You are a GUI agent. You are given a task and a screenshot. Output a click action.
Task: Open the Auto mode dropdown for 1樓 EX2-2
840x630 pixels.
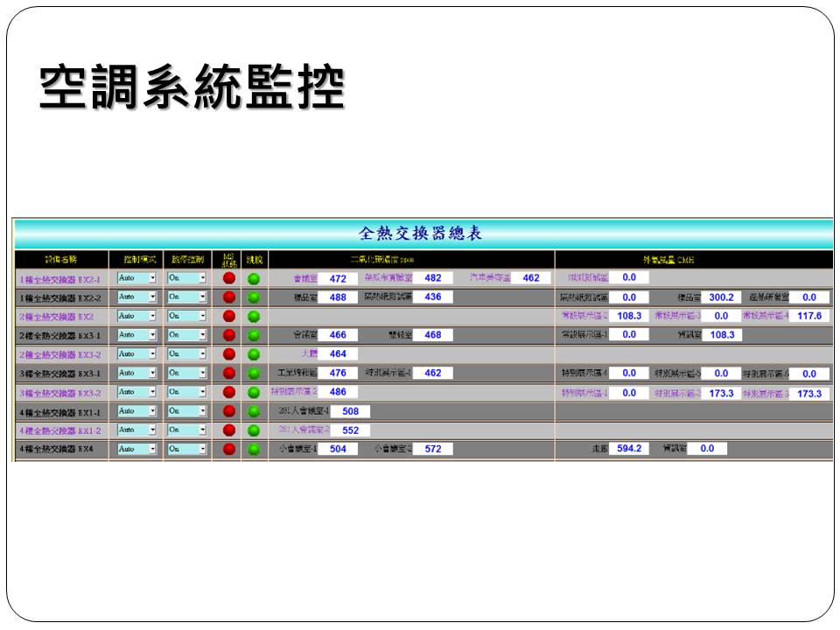point(136,297)
